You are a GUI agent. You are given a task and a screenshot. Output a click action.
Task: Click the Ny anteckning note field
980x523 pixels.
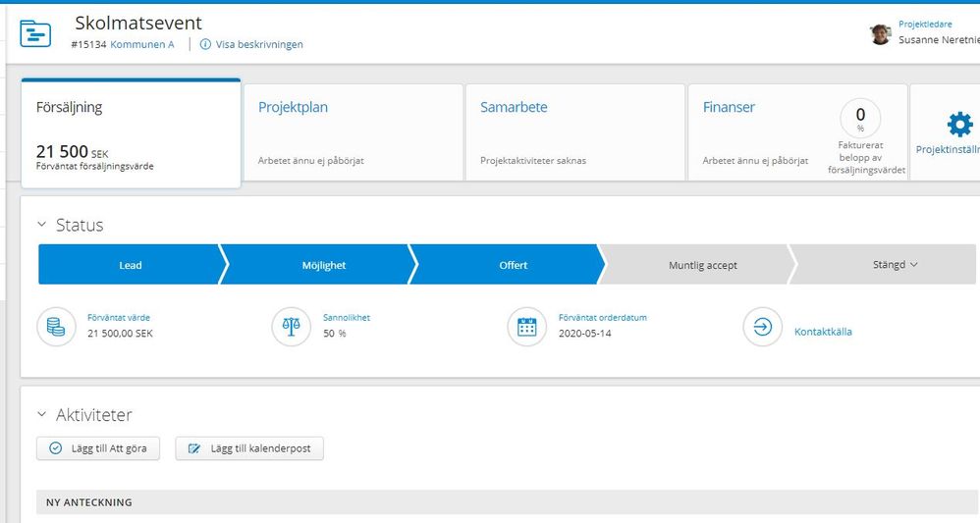491,502
